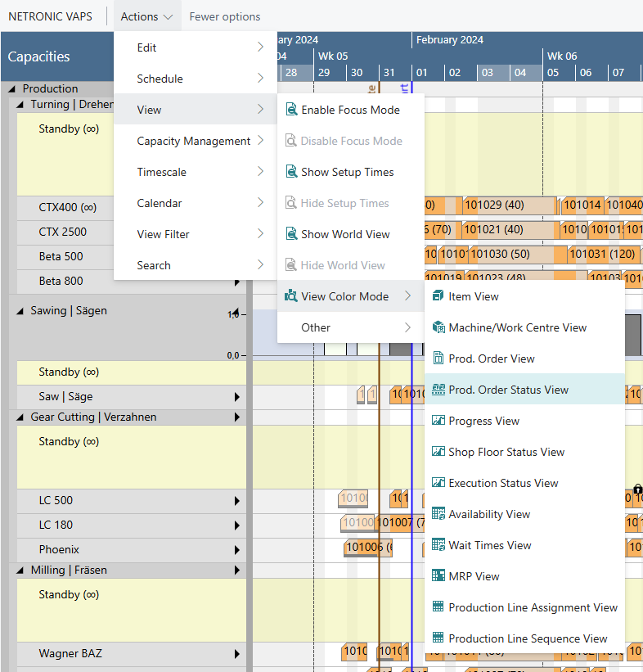Viewport: 643px width, 672px height.
Task: Click the Enable Focus Mode icon
Action: tap(291, 110)
